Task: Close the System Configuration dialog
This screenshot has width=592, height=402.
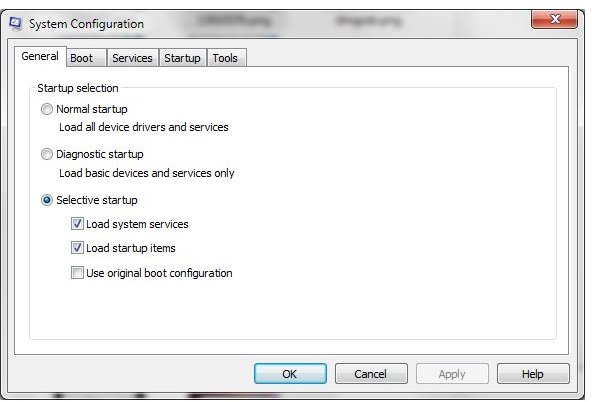Action: [x=554, y=19]
